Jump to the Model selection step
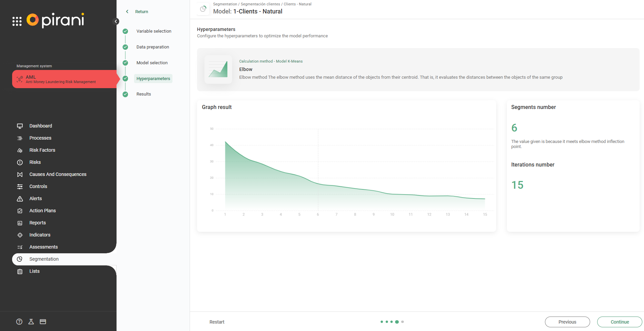The width and height of the screenshot is (644, 331). (x=152, y=63)
